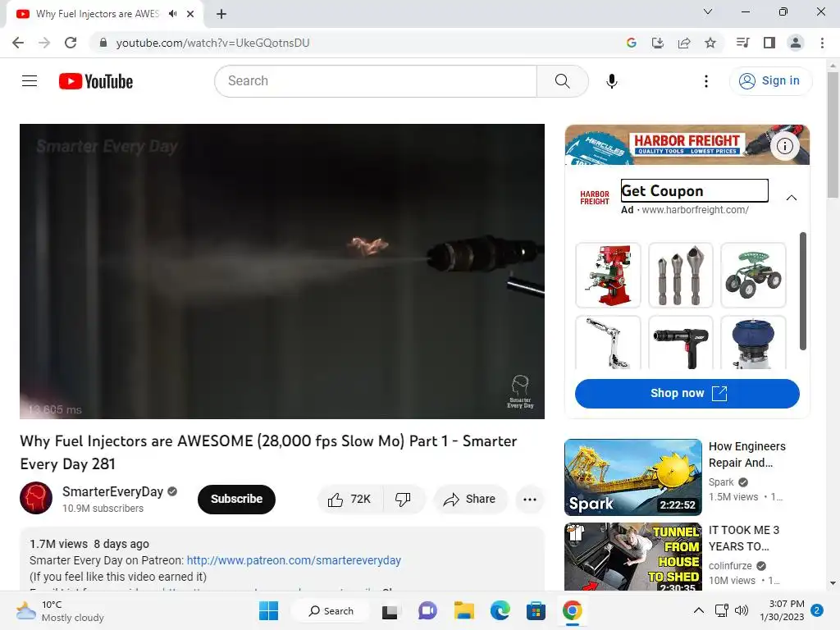Like the video (72K)
The image size is (840, 630).
pyautogui.click(x=350, y=500)
